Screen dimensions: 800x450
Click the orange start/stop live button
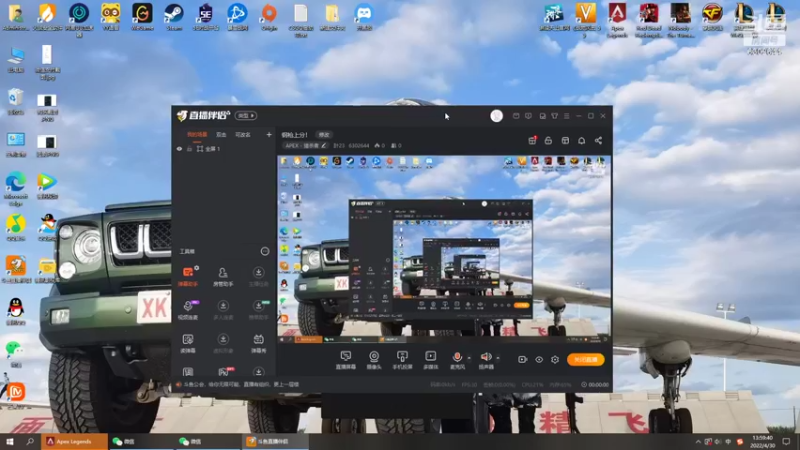click(586, 360)
